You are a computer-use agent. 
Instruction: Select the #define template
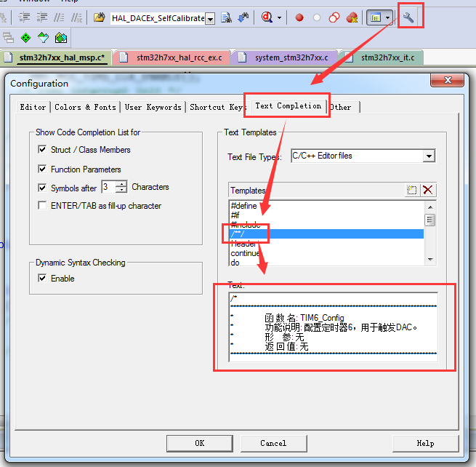click(x=326, y=206)
